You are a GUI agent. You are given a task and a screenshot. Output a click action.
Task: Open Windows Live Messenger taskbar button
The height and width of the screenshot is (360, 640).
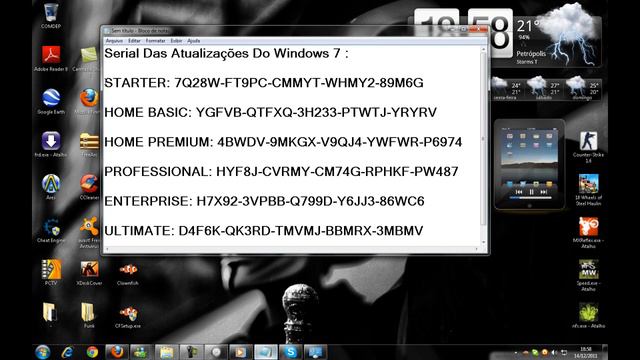[x=141, y=352]
